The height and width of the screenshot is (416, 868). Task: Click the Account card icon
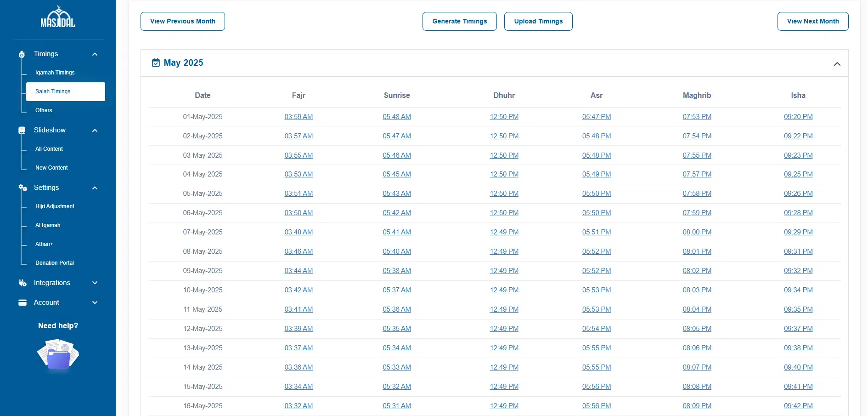point(22,302)
